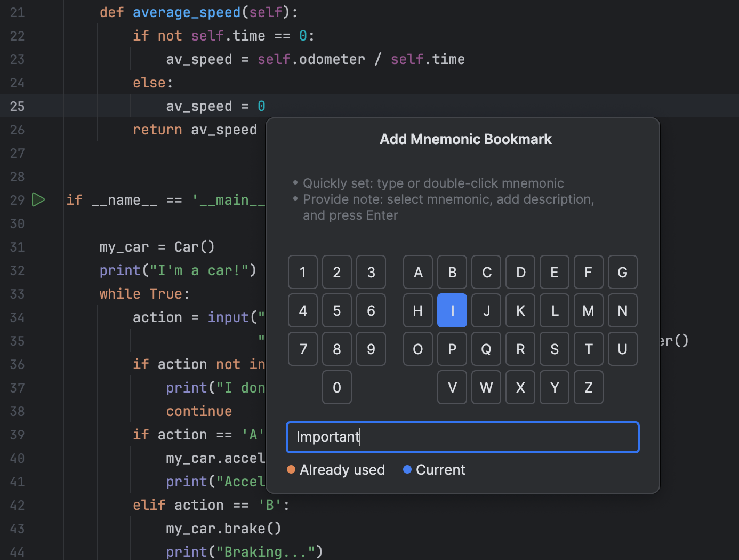
Task: Select mnemonic key M
Action: 588,310
